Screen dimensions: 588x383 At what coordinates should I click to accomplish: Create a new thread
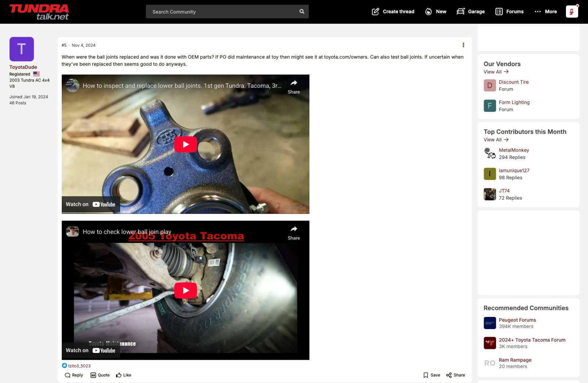click(393, 11)
